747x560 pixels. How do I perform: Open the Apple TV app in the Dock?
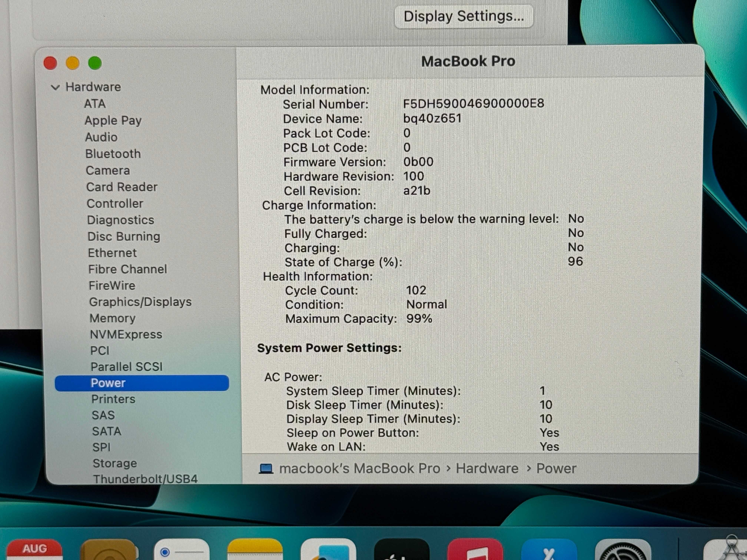[x=401, y=549]
